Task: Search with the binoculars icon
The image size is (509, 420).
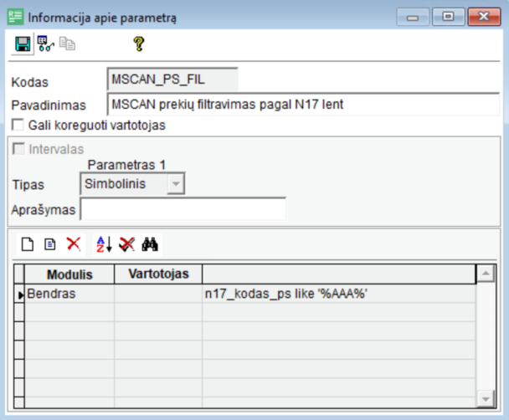Action: [151, 244]
